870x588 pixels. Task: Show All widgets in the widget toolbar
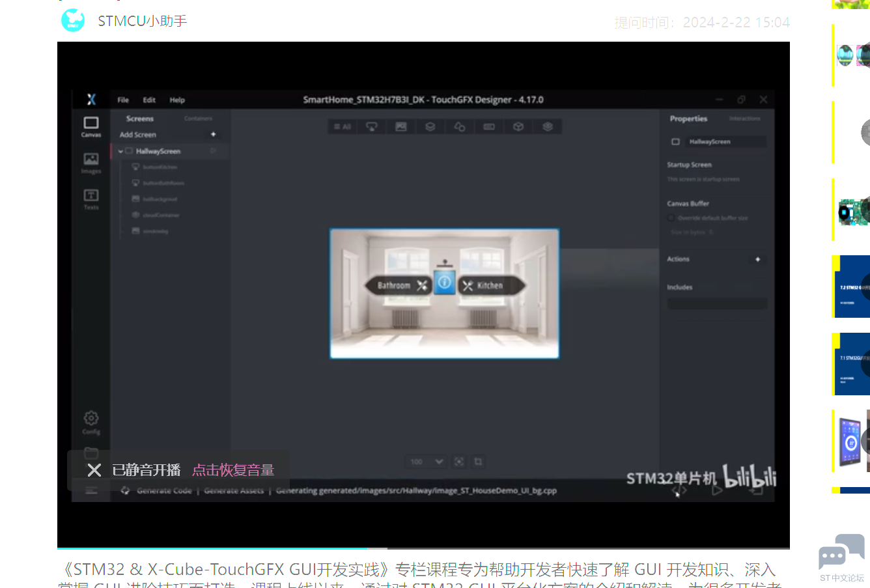[x=343, y=127]
